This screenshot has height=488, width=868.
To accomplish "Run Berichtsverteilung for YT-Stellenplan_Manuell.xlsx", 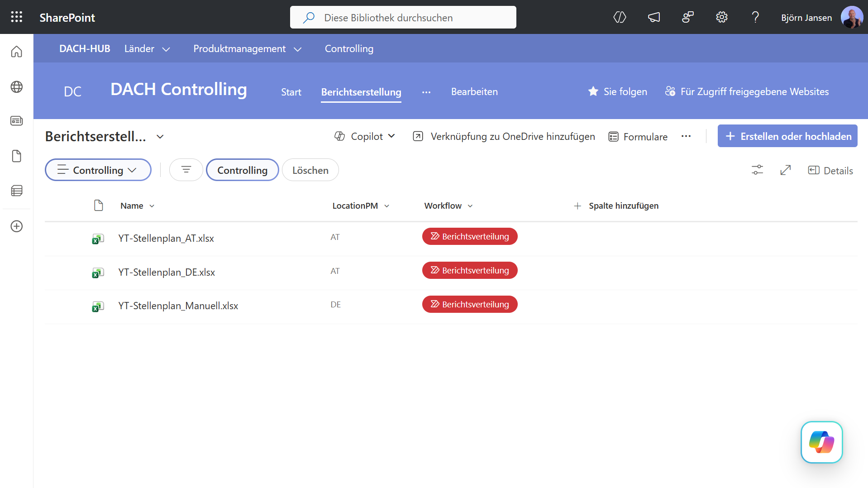I will (470, 304).
